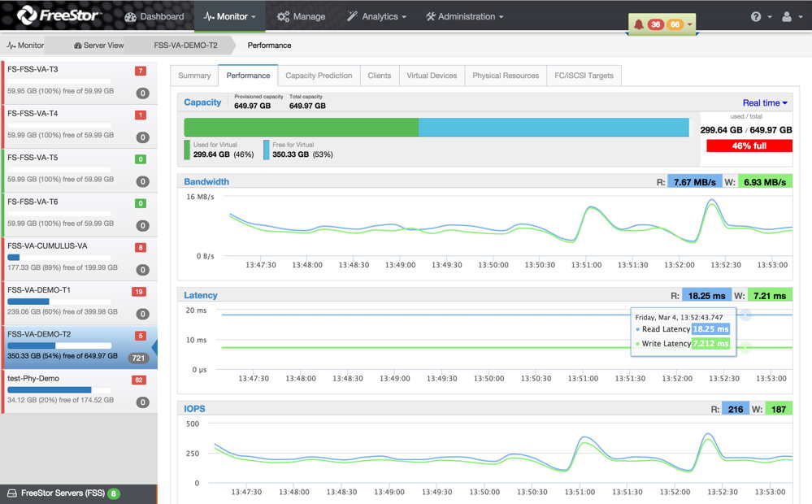Select server FSS-VA-CUMULUS-VA
Image resolution: width=812 pixels, height=504 pixels.
(79, 259)
